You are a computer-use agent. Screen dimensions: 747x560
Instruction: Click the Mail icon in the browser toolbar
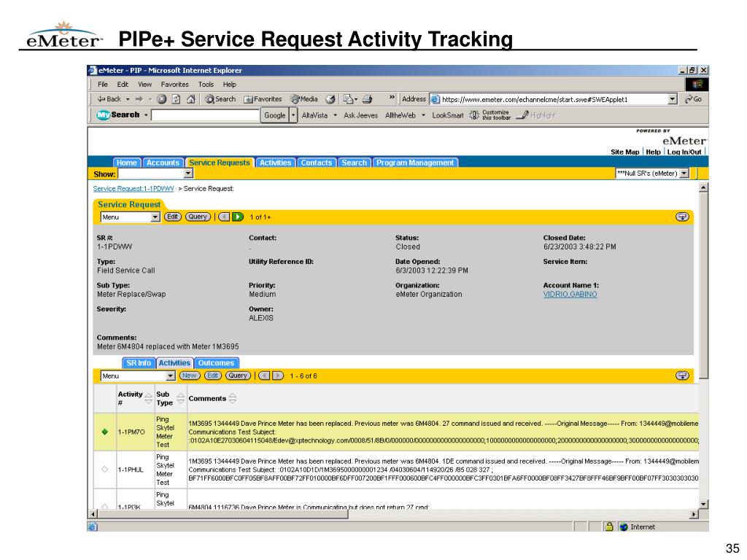pos(348,99)
